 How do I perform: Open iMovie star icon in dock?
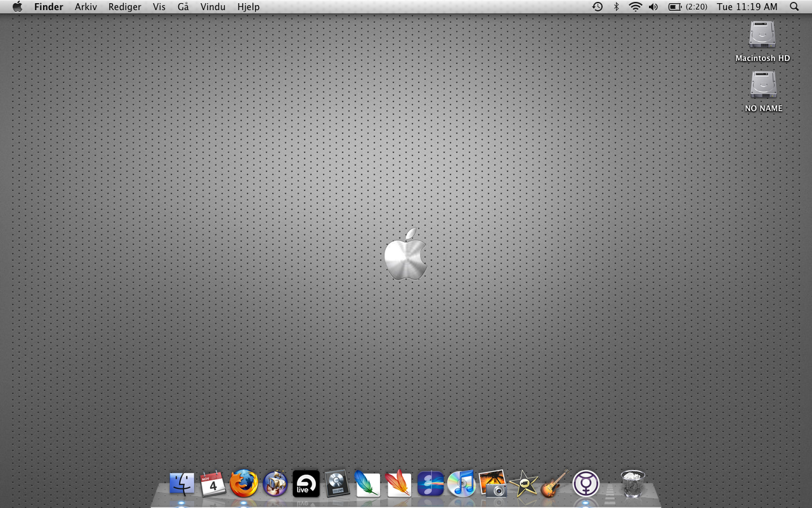(523, 484)
